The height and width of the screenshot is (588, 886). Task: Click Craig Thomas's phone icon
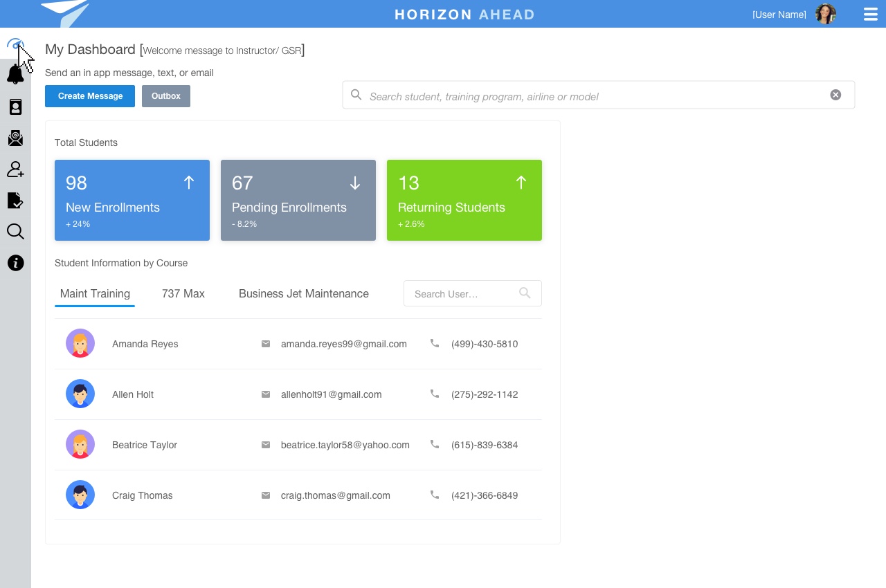435,495
